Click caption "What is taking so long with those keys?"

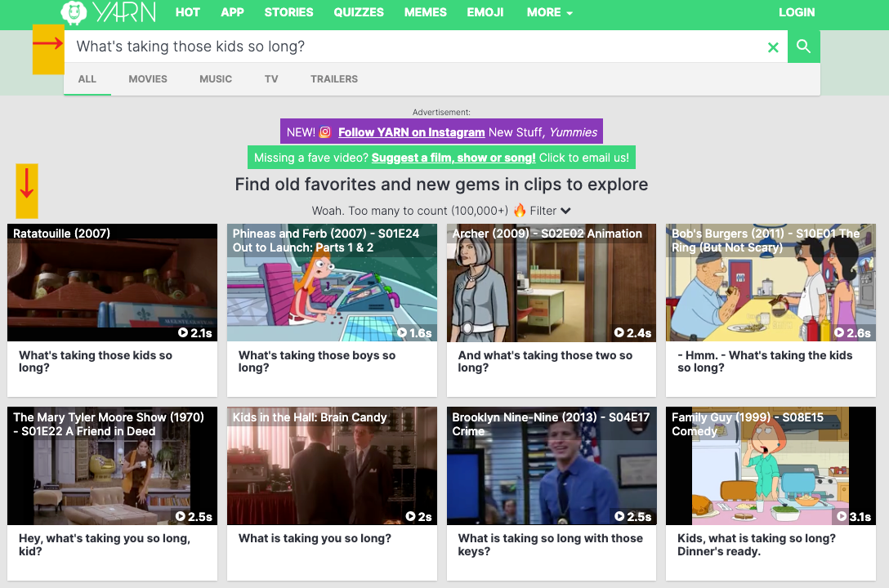550,545
